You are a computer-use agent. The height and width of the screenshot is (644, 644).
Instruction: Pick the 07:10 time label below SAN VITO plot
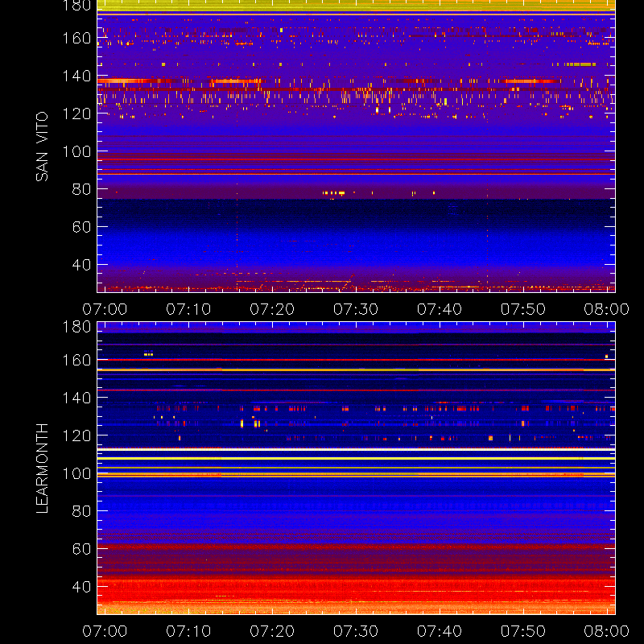[x=188, y=309]
